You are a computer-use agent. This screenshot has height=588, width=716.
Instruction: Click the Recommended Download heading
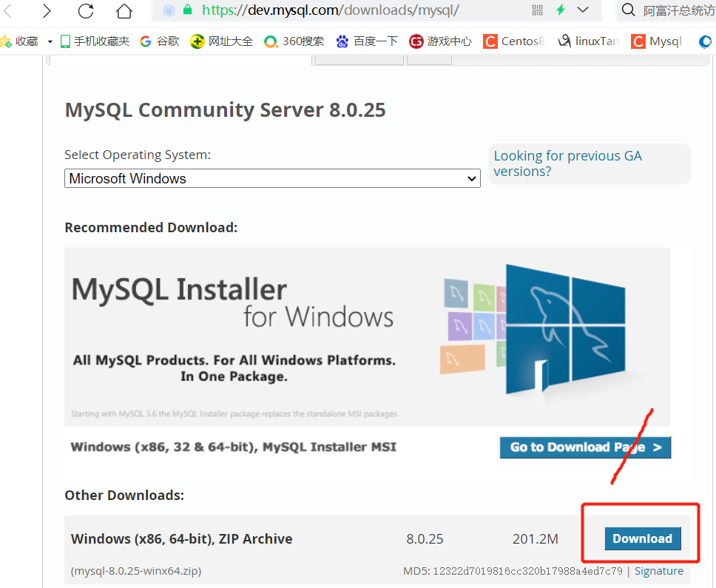click(151, 227)
